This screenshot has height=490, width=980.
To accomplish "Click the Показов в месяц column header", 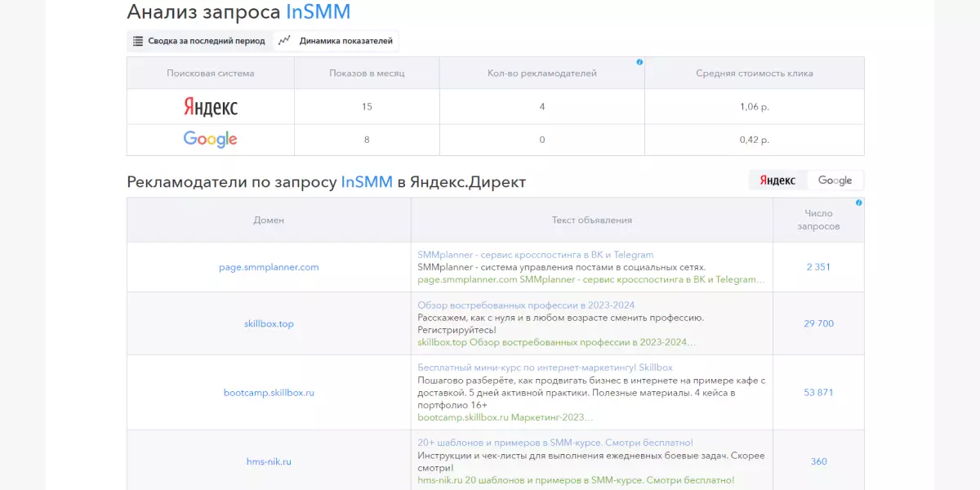I will click(x=367, y=73).
